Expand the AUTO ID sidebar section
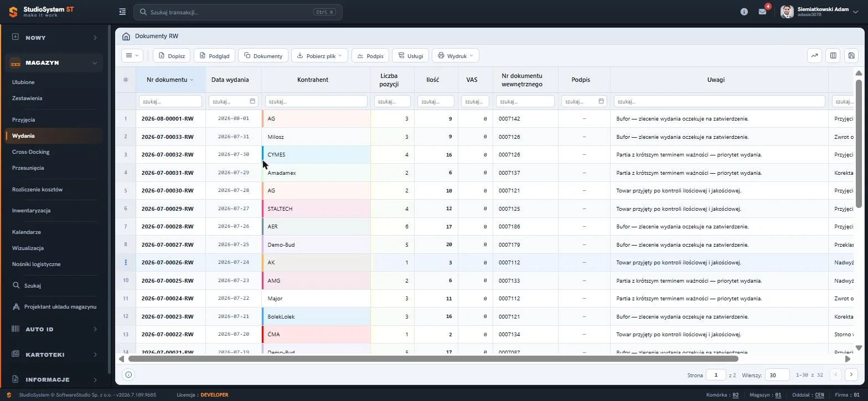 pos(54,329)
